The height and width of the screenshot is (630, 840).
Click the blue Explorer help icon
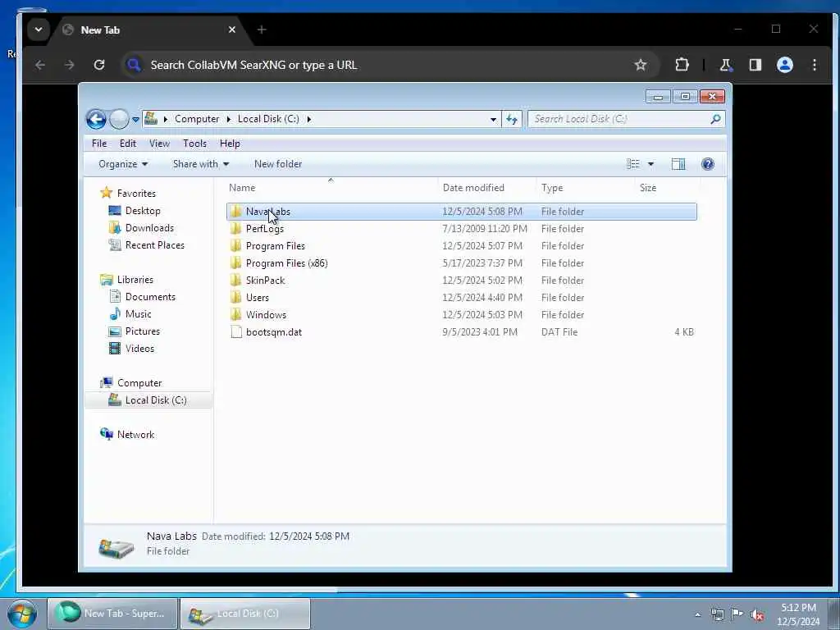point(708,164)
